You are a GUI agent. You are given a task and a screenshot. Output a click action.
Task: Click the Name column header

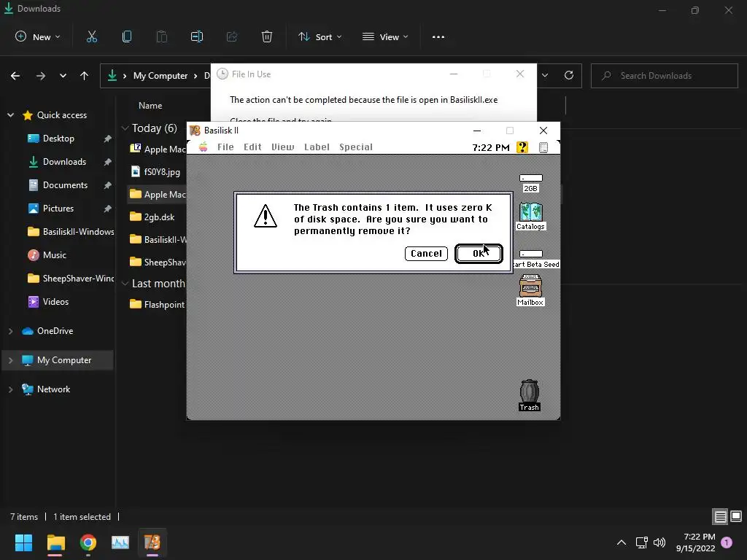tap(150, 106)
